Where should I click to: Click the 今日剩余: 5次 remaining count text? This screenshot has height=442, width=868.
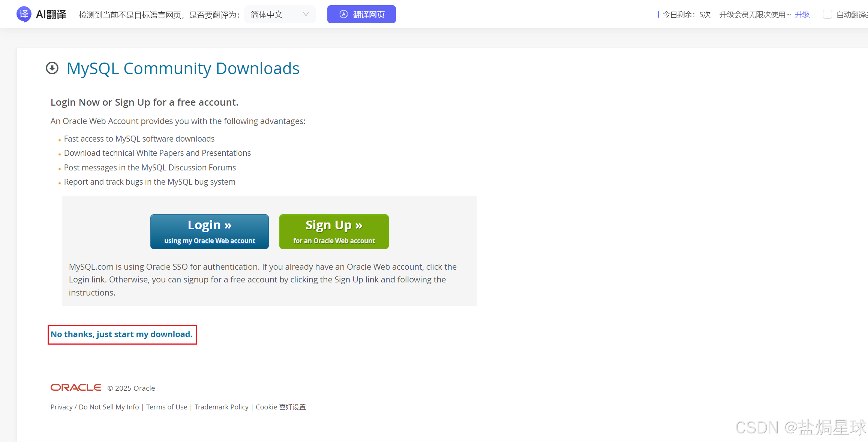pos(687,15)
